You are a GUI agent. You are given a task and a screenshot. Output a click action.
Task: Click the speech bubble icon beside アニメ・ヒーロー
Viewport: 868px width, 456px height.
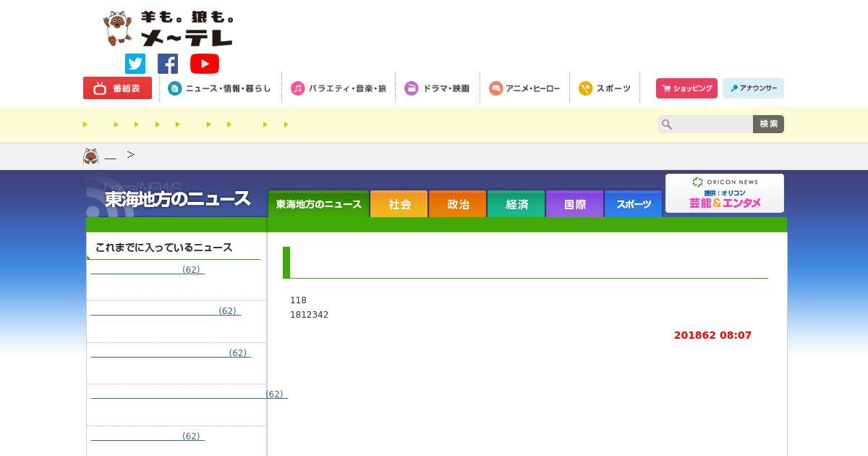click(495, 88)
